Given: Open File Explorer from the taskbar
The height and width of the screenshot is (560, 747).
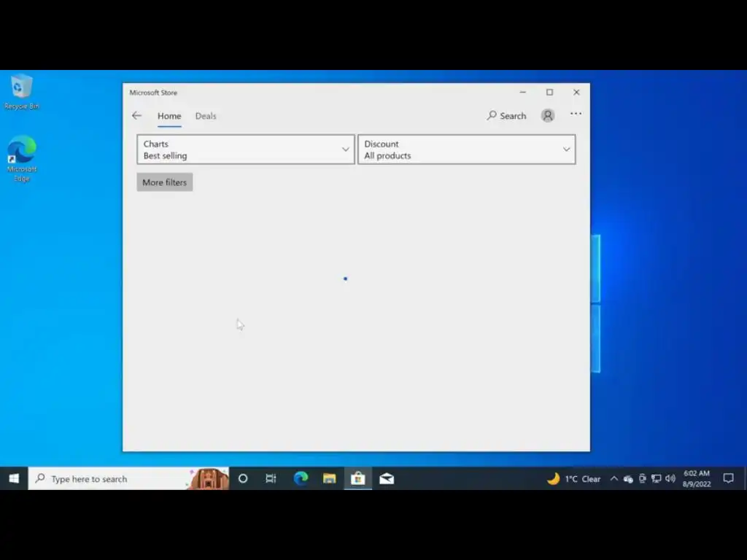Looking at the screenshot, I should tap(329, 478).
